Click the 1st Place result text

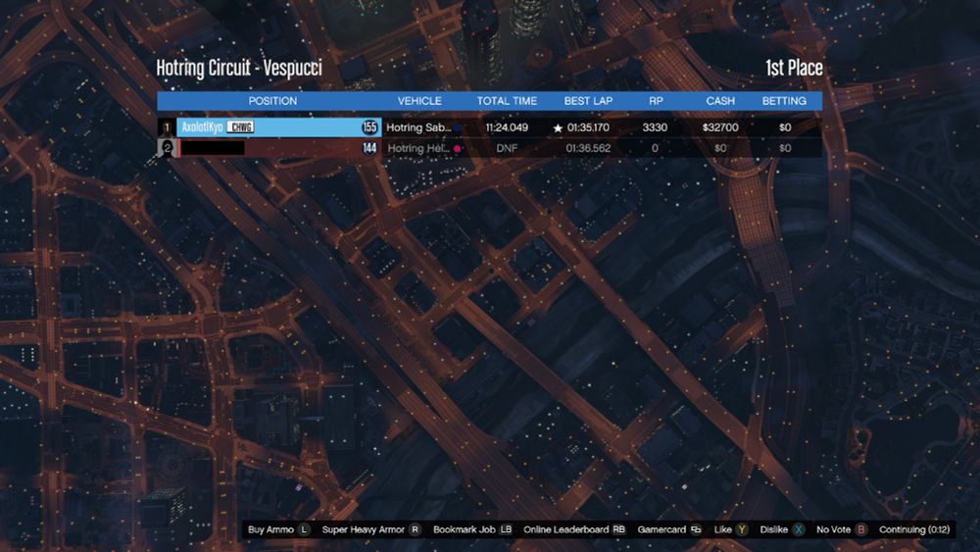[x=794, y=68]
